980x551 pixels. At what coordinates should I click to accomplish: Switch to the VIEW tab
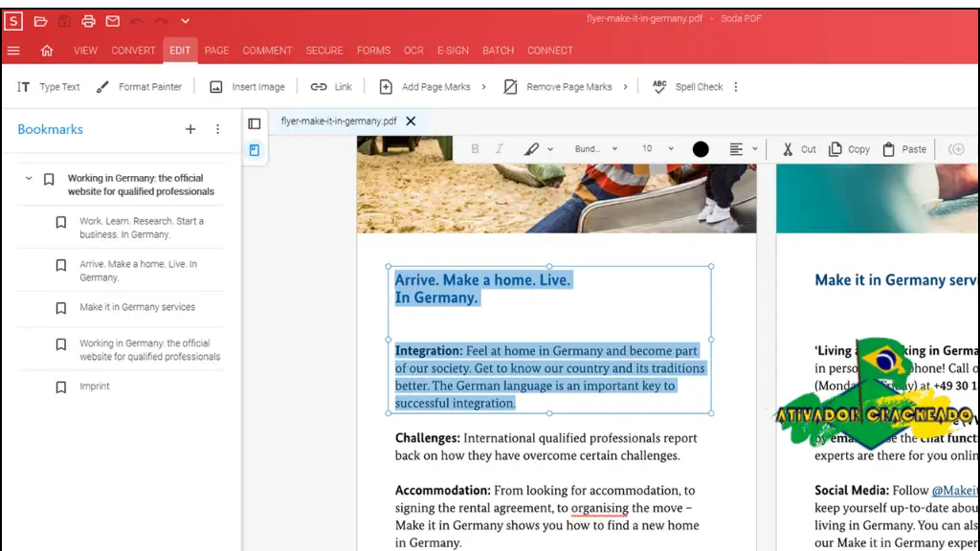click(85, 51)
